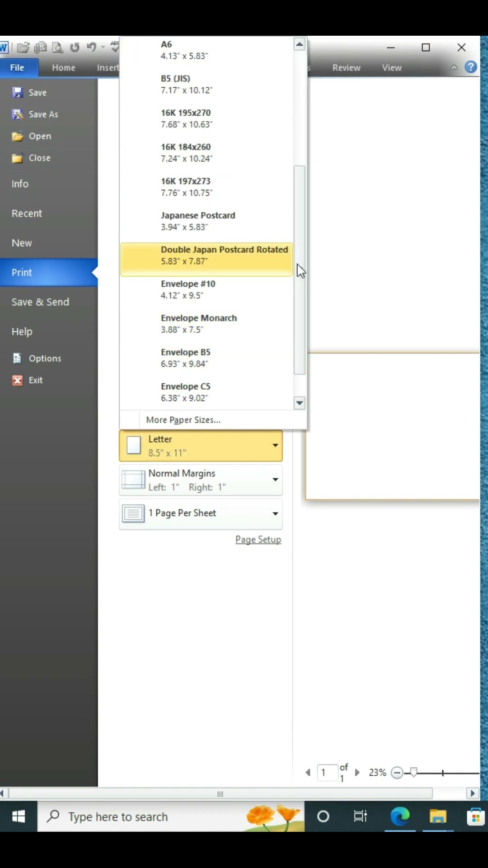This screenshot has width=488, height=868.
Task: Go to previous page arrow
Action: pyautogui.click(x=308, y=773)
